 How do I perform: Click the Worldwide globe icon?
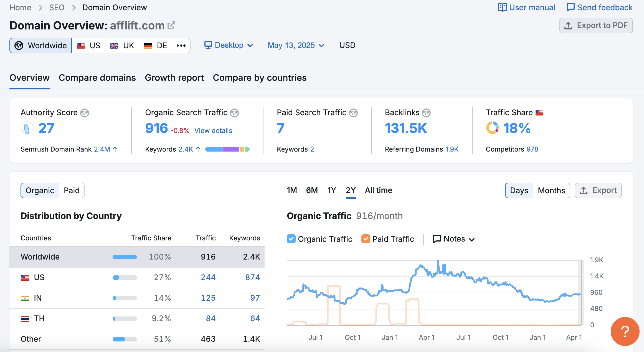(19, 46)
